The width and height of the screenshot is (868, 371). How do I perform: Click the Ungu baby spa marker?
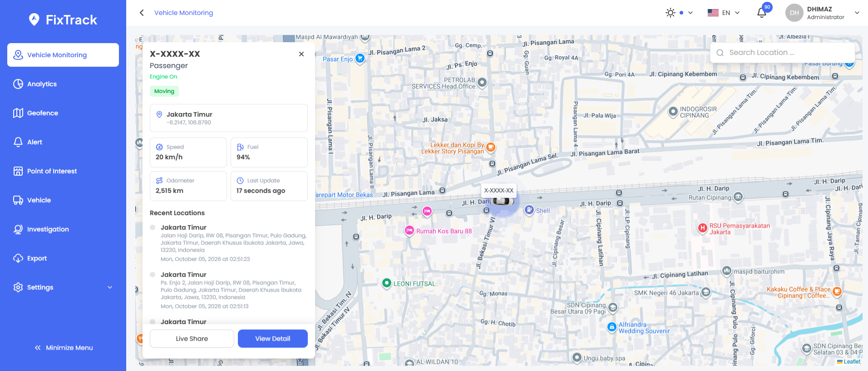coord(577,357)
